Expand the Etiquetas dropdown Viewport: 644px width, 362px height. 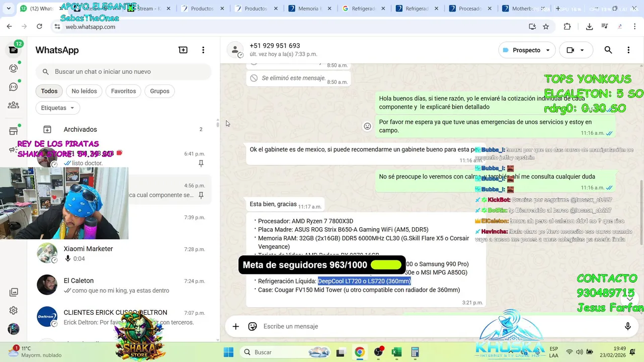58,108
